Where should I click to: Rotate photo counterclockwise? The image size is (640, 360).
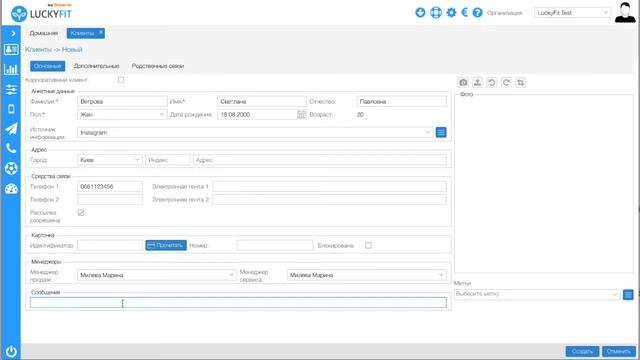pyautogui.click(x=492, y=82)
